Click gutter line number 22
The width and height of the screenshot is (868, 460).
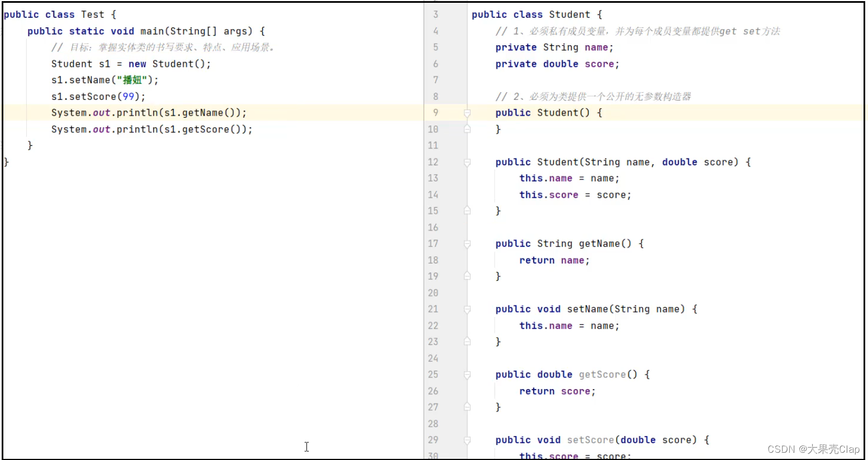click(x=433, y=325)
